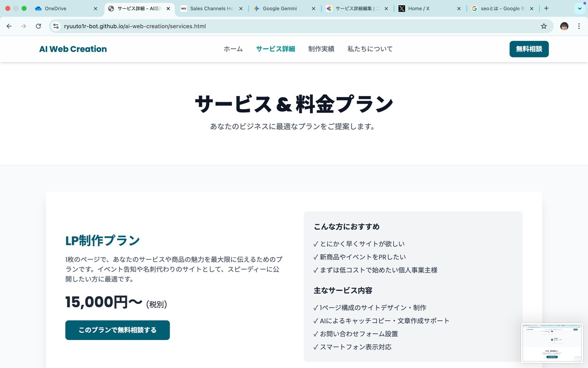The image size is (588, 368).
Task: Close the Sales Channels tab
Action: (x=241, y=8)
